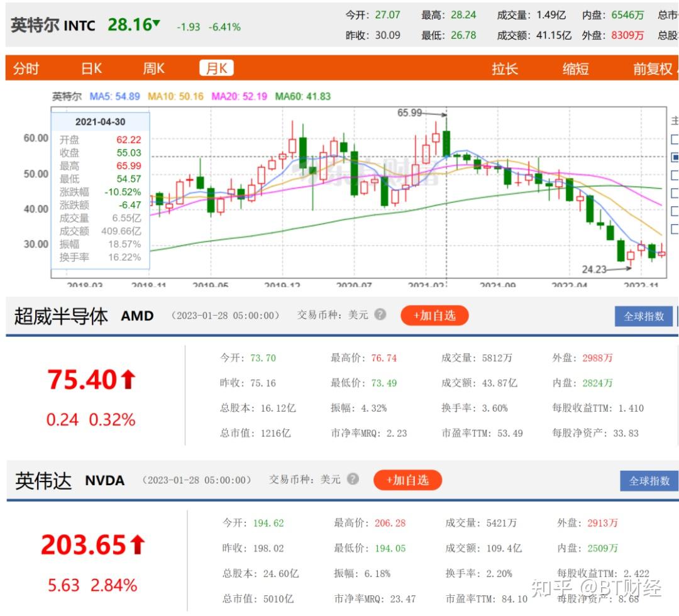Switch to the 日K chart tab
This screenshot has height=616, width=679.
click(x=90, y=67)
